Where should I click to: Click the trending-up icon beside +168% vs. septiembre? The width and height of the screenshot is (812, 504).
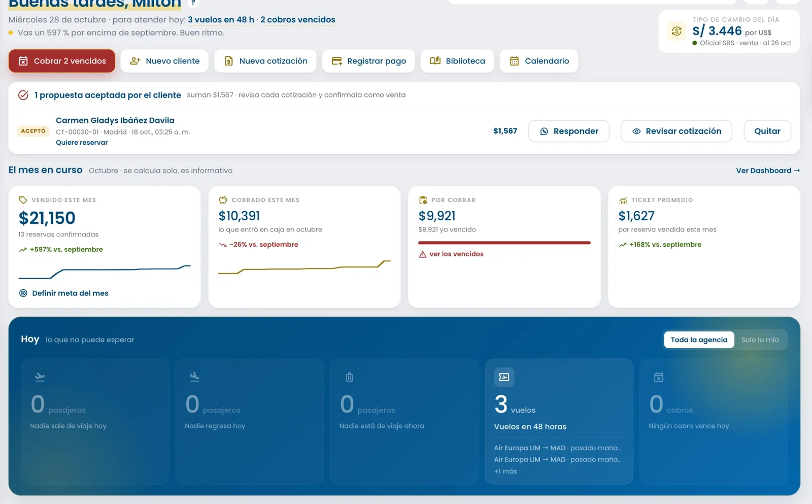pyautogui.click(x=623, y=245)
